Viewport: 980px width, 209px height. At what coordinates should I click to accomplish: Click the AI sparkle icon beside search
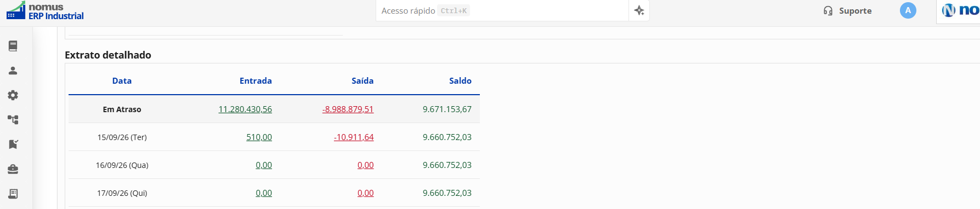[x=639, y=10]
